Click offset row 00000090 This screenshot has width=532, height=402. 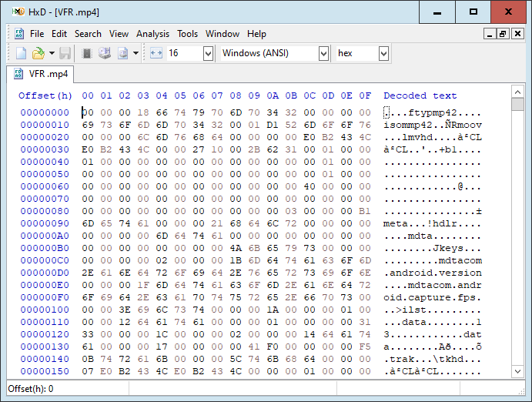point(45,223)
